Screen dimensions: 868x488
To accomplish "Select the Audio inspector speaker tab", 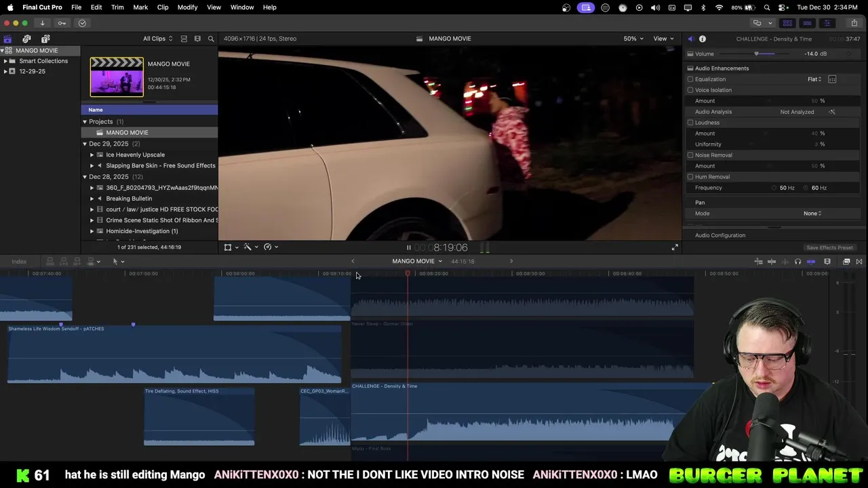I will (x=690, y=39).
